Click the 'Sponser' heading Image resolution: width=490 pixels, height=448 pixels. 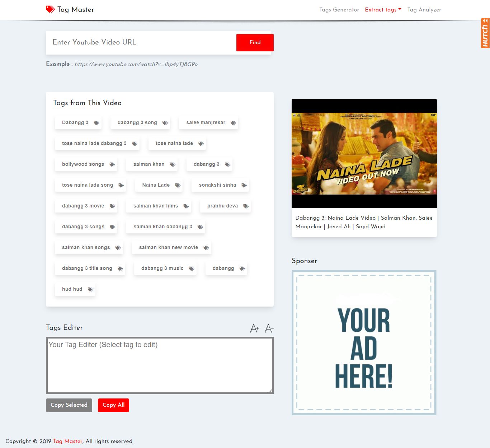305,261
